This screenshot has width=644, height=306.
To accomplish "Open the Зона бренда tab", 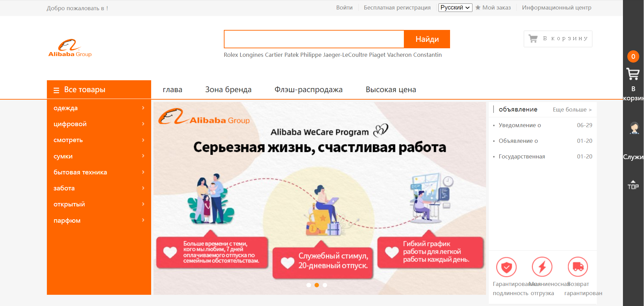I will coord(228,89).
